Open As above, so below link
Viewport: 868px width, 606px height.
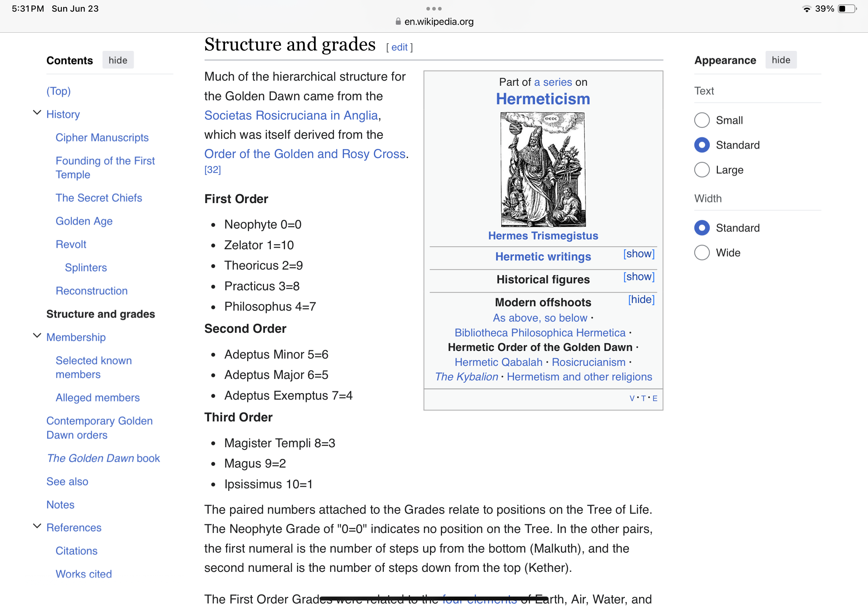click(x=540, y=318)
